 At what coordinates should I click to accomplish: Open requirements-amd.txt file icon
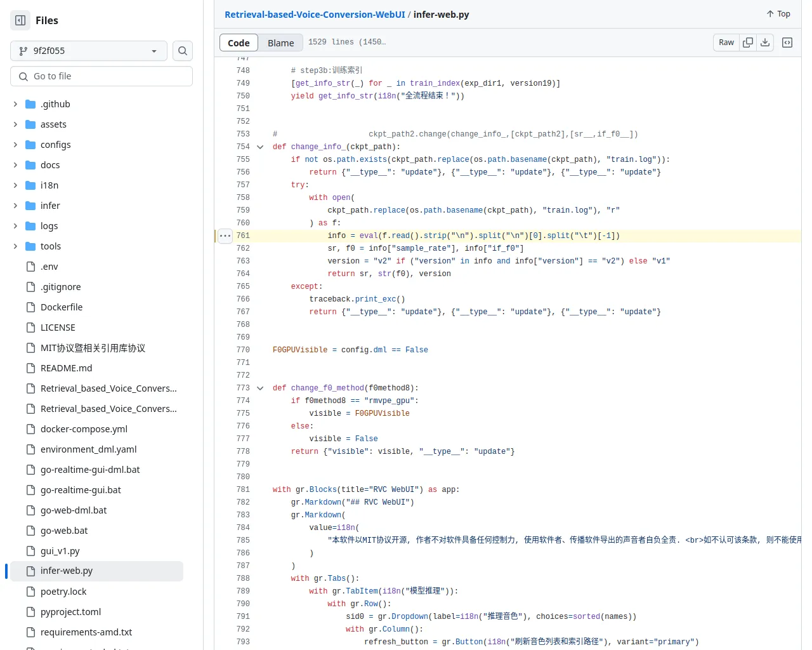[x=30, y=632]
